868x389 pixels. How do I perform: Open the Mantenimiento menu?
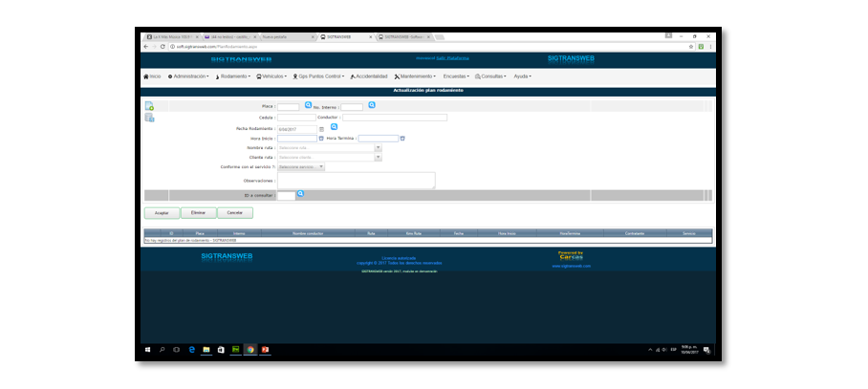coord(415,76)
